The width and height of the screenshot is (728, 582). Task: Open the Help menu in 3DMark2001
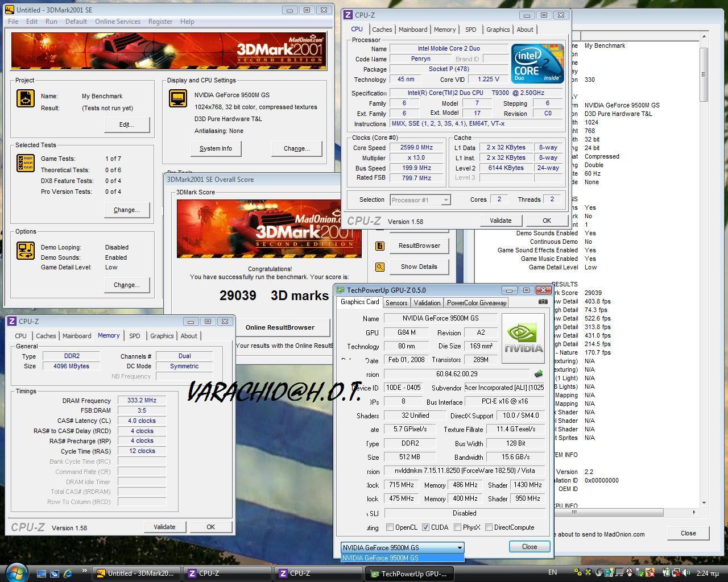187,22
